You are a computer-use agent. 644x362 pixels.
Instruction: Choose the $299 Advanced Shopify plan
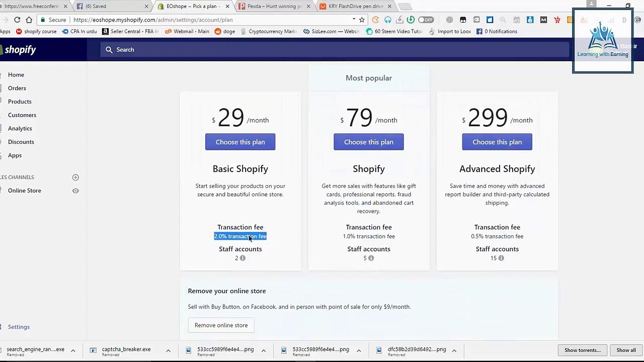coord(497,142)
